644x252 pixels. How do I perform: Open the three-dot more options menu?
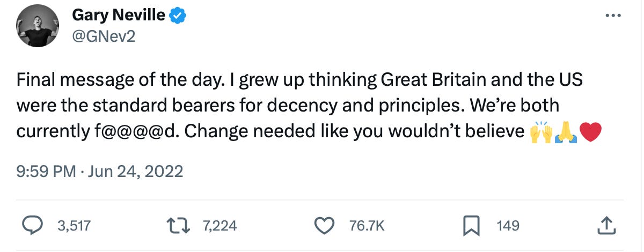[x=612, y=15]
